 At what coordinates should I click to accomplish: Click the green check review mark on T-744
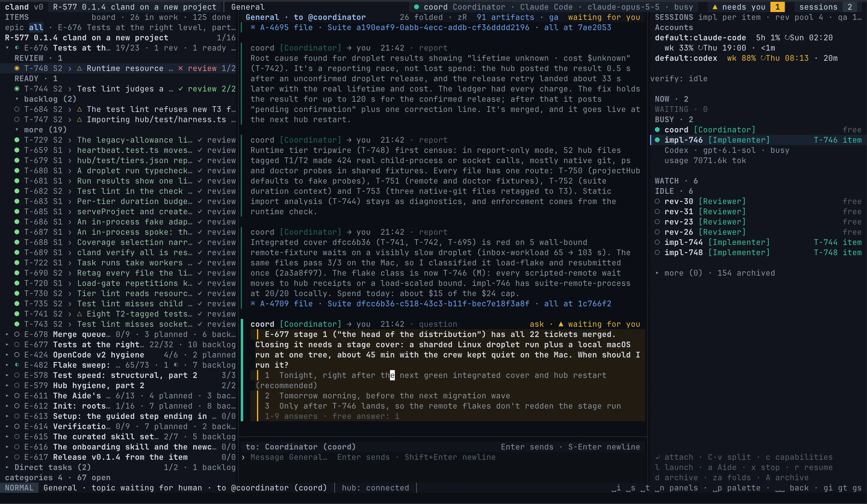click(180, 89)
